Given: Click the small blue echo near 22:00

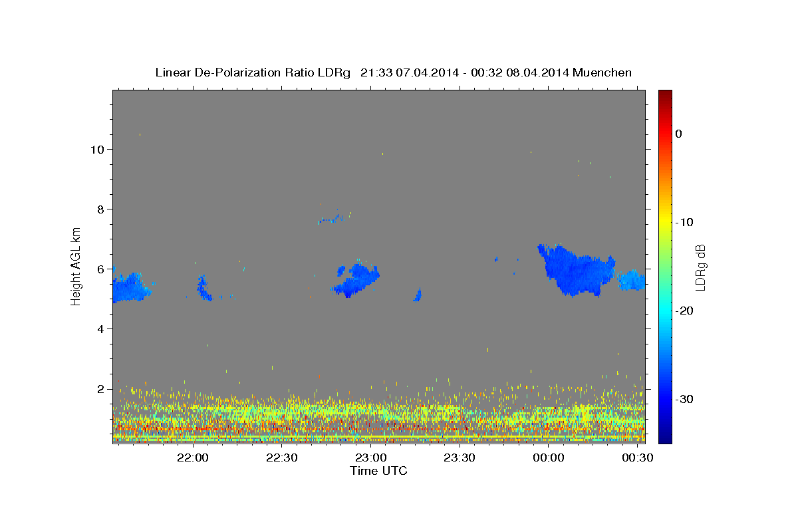Looking at the screenshot, I should tap(204, 289).
